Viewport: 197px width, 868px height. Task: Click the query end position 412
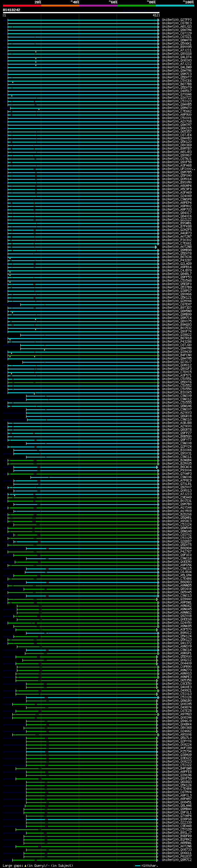[x=155, y=15]
